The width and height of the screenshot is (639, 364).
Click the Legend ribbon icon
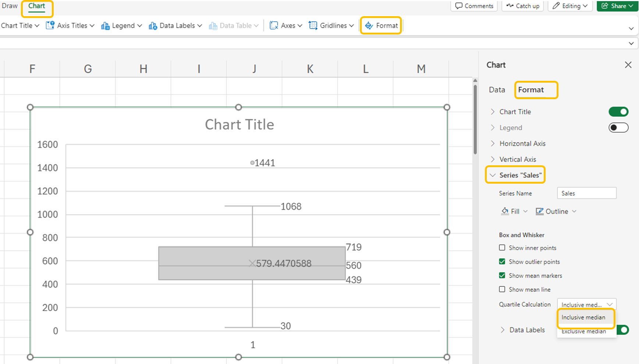pyautogui.click(x=105, y=25)
